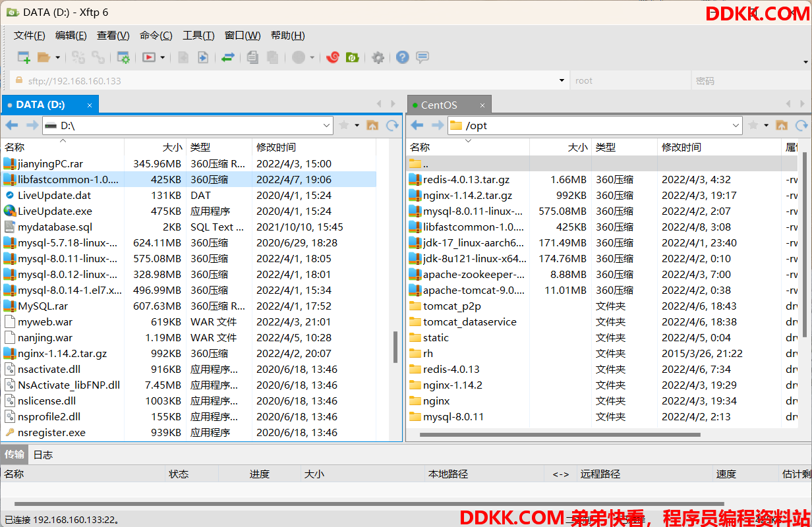Click the local pane vertical scrollbar thumb

pyautogui.click(x=395, y=347)
